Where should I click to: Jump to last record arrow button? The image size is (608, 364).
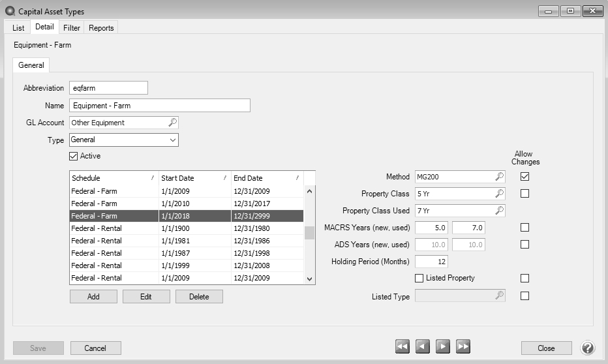[463, 347]
